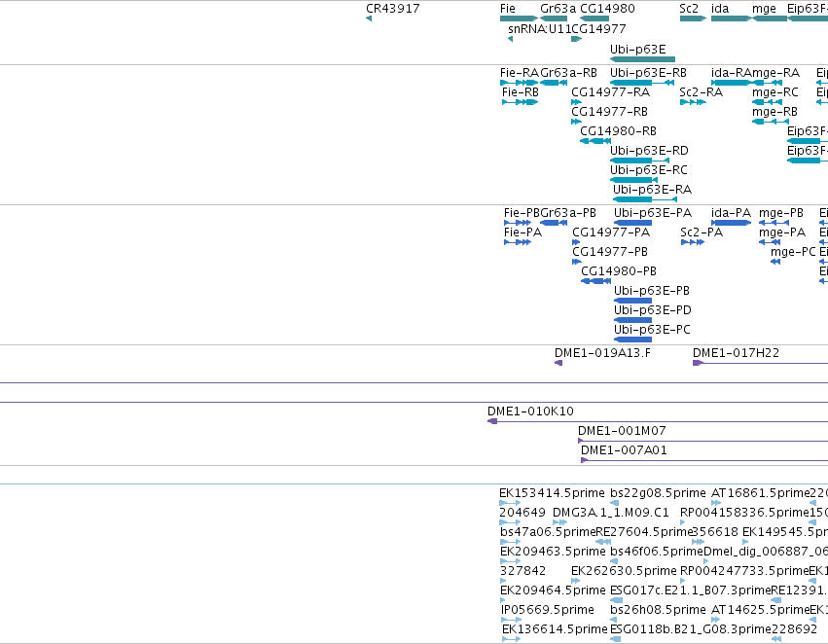Select the RP004247733.5prime EST label
Viewport: 828px width, 644px height.
[744, 572]
